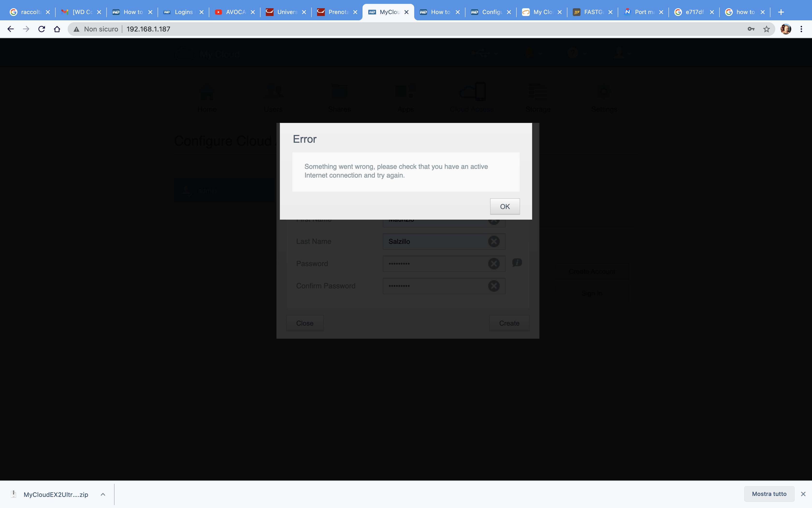This screenshot has height=508, width=812.
Task: Click the Non sicuro security warning icon
Action: 77,29
